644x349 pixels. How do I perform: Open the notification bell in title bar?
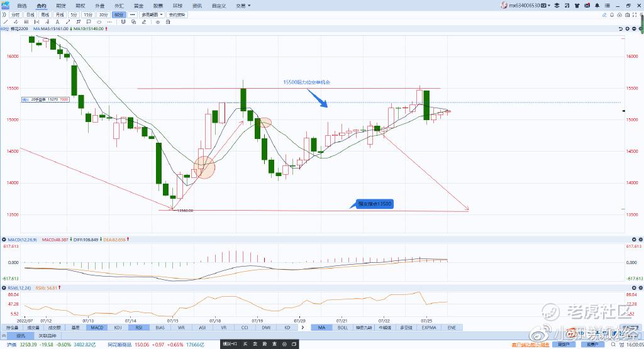click(x=597, y=6)
